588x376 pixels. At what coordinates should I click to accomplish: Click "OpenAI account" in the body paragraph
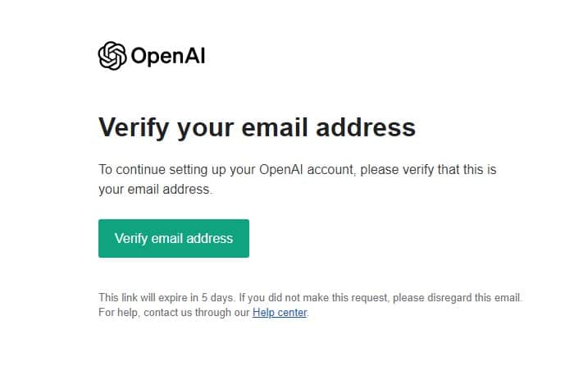click(x=307, y=170)
